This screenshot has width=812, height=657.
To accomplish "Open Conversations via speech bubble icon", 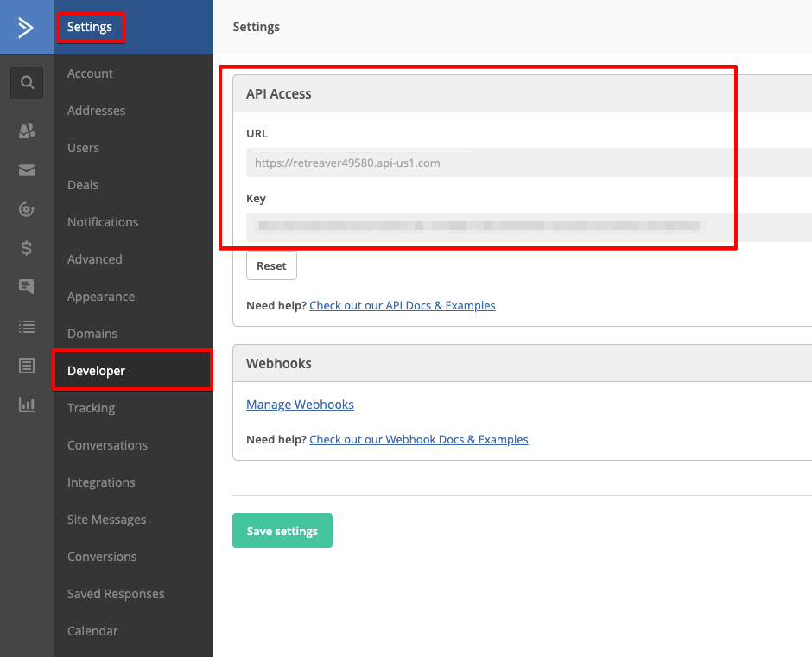I will pos(27,287).
